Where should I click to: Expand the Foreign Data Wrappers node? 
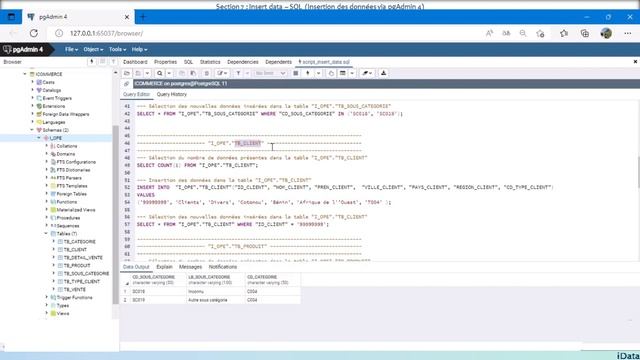click(x=33, y=114)
